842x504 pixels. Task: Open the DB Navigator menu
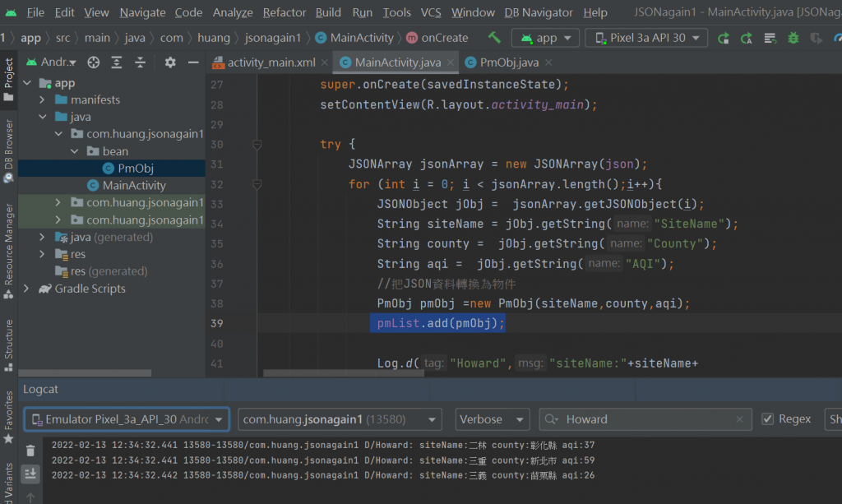[539, 12]
